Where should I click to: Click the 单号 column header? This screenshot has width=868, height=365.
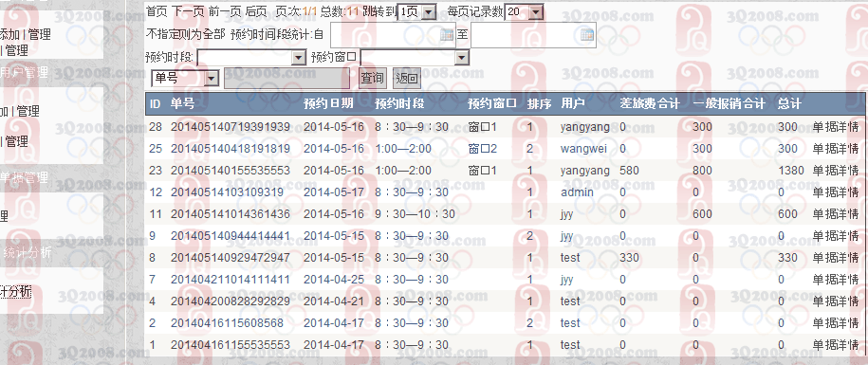point(182,103)
